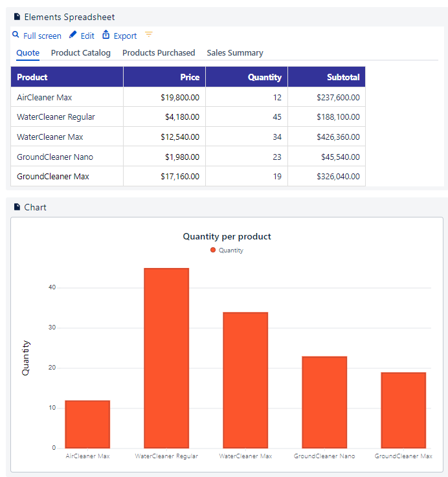Image resolution: width=448 pixels, height=477 pixels.
Task: Click the GroundCleaner Max chart bar
Action: pos(403,410)
